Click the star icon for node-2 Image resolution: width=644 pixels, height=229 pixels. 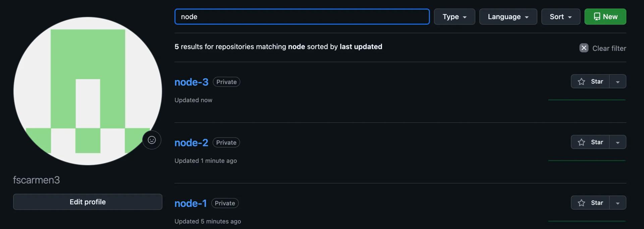581,142
